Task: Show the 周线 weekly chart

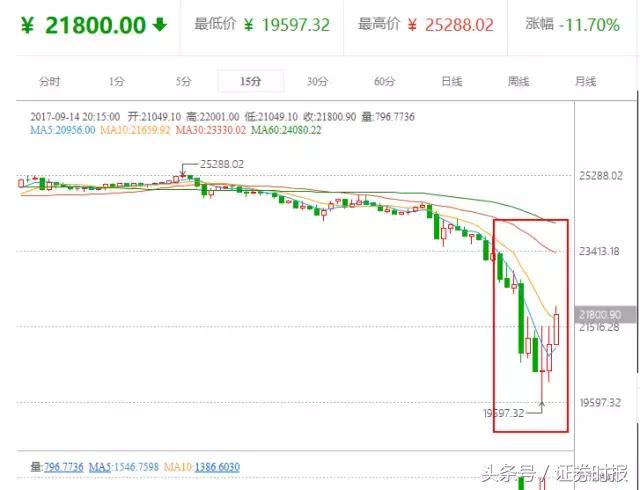Action: (518, 81)
